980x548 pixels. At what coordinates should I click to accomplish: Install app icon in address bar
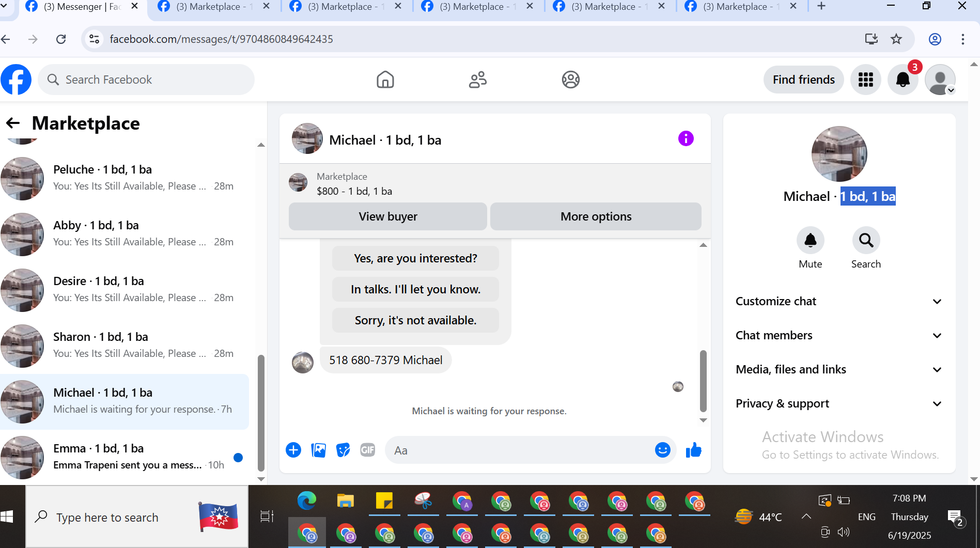[872, 39]
